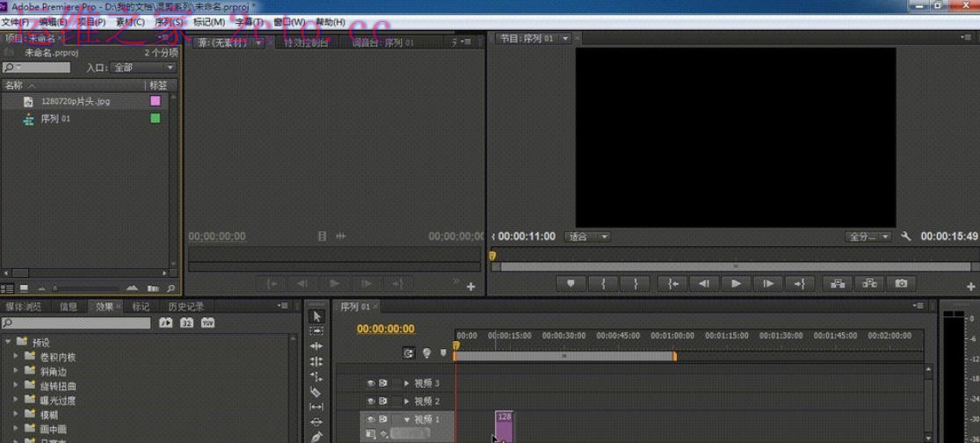Click Add Marker in program monitor
Image resolution: width=980 pixels, height=443 pixels.
tap(570, 284)
